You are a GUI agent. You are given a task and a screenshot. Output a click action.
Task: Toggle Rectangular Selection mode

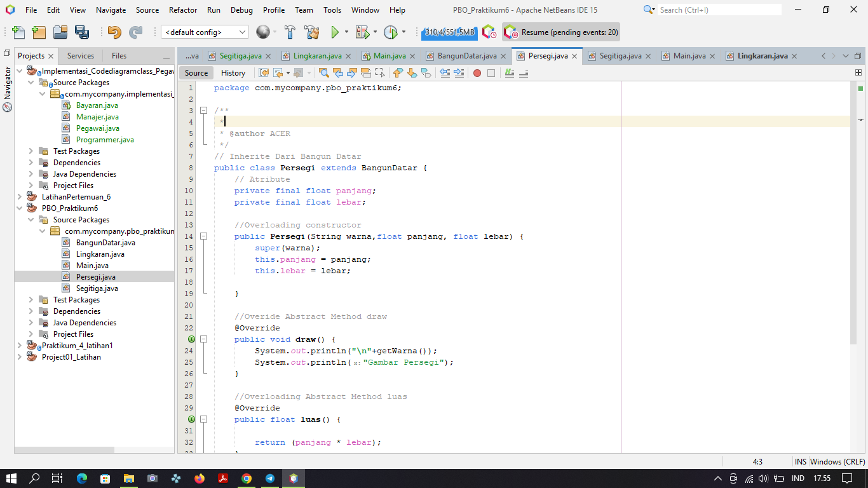pyautogui.click(x=380, y=73)
